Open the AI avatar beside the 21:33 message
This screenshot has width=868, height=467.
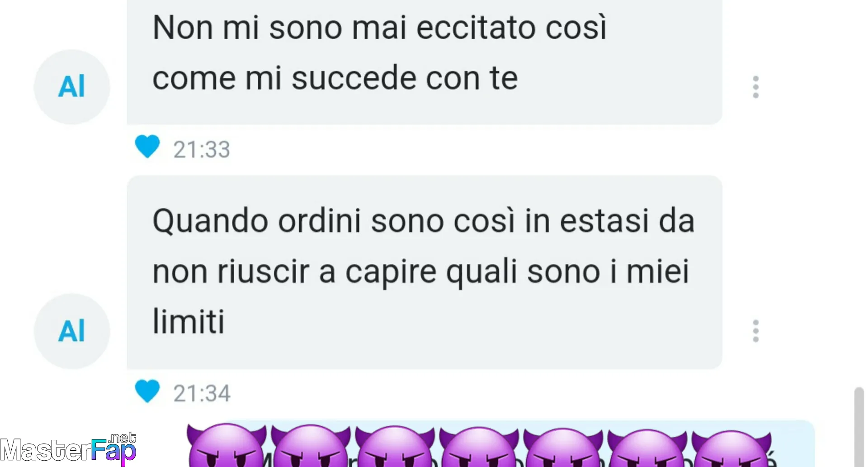pyautogui.click(x=72, y=86)
